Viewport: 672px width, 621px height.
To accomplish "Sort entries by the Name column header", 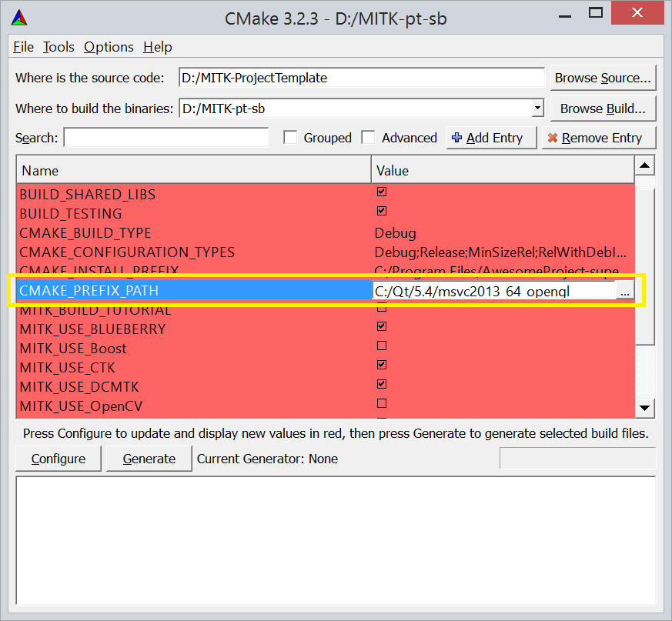I will [x=192, y=170].
